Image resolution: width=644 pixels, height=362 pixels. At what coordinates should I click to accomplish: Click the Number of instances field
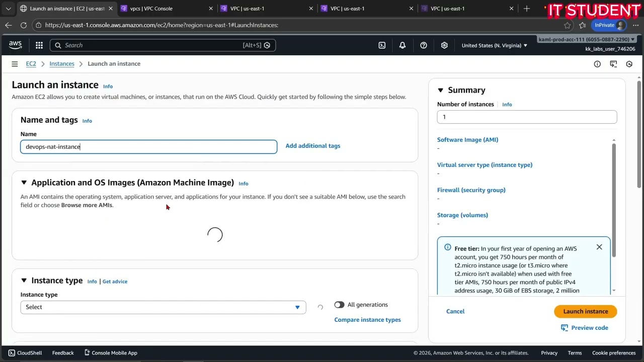click(527, 117)
